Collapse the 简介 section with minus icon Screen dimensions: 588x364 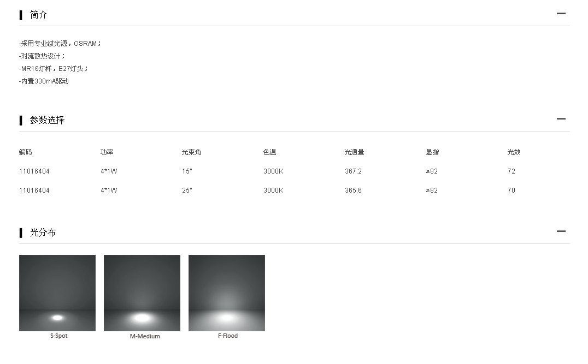tap(561, 14)
